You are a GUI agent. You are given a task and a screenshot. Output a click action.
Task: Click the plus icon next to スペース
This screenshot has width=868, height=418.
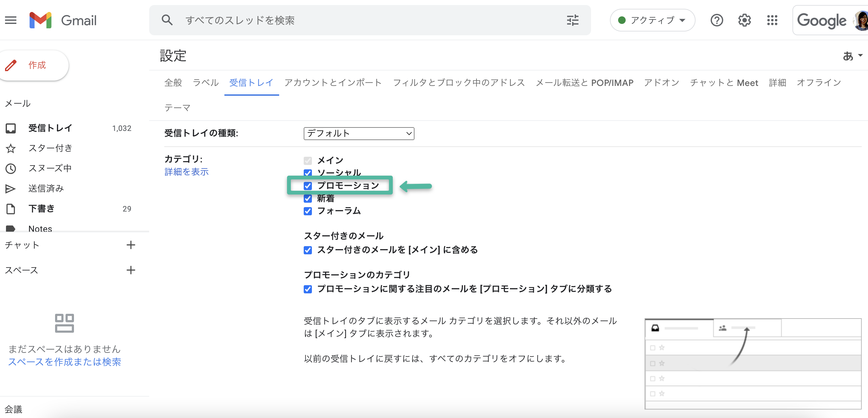[131, 270]
